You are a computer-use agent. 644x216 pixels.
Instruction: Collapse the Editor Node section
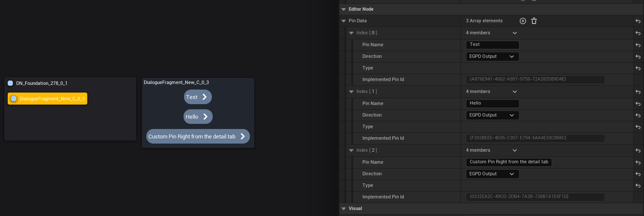(343, 9)
